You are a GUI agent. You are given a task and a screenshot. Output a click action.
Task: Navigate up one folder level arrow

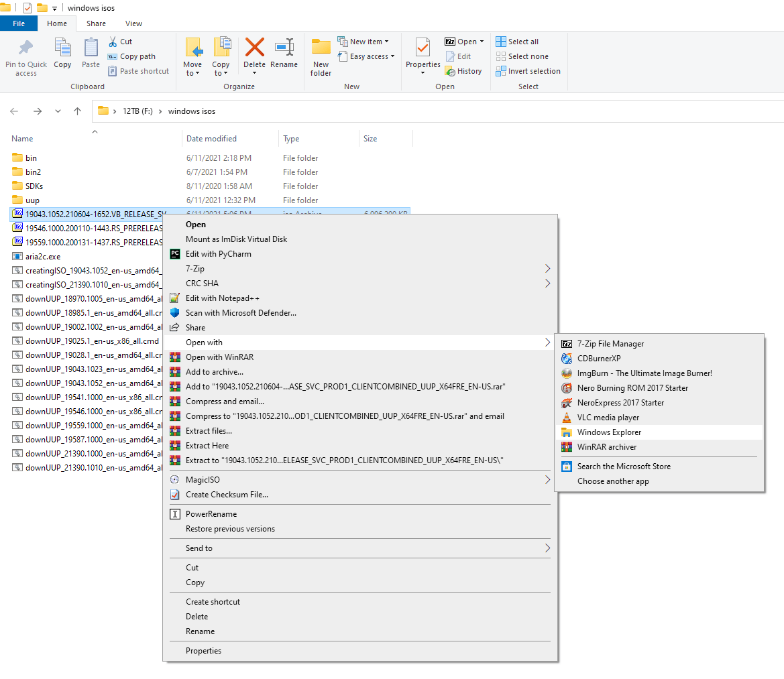point(78,111)
